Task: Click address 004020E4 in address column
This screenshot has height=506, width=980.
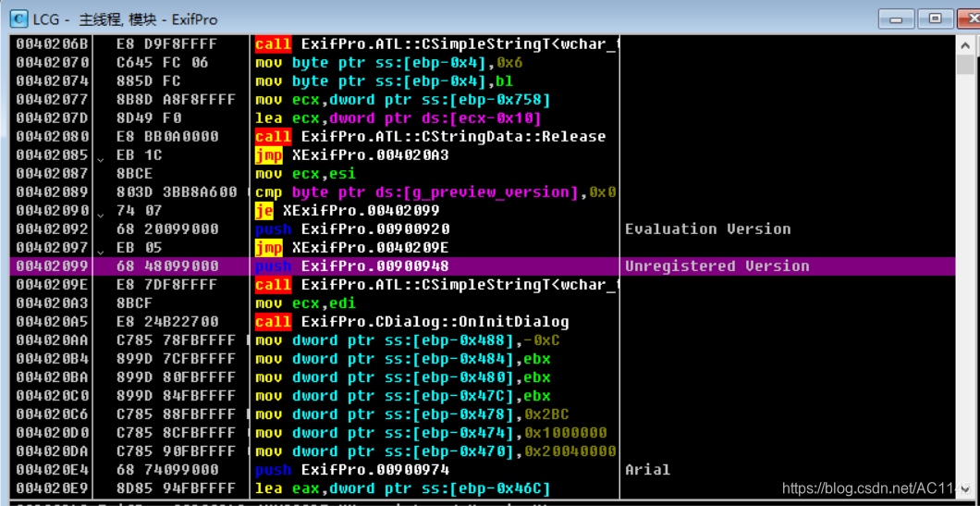Action: click(x=53, y=470)
